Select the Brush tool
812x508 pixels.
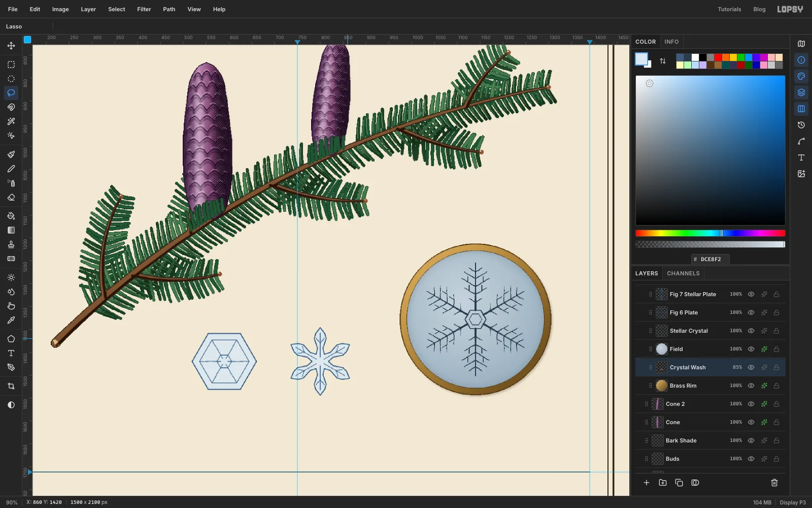pyautogui.click(x=11, y=154)
